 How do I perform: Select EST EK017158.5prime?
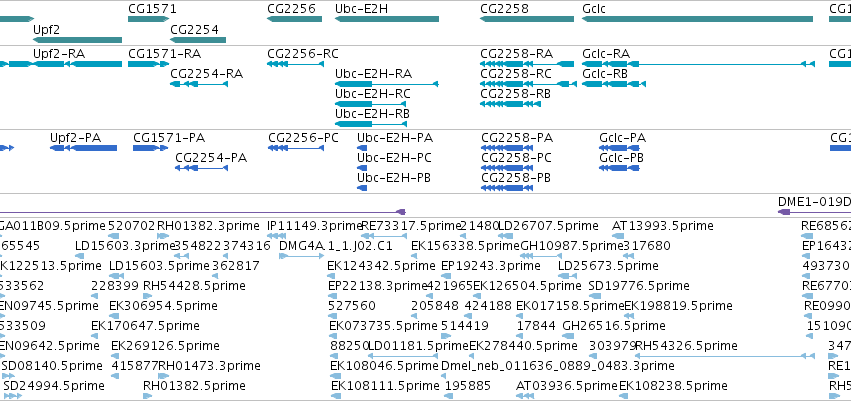tap(570, 306)
